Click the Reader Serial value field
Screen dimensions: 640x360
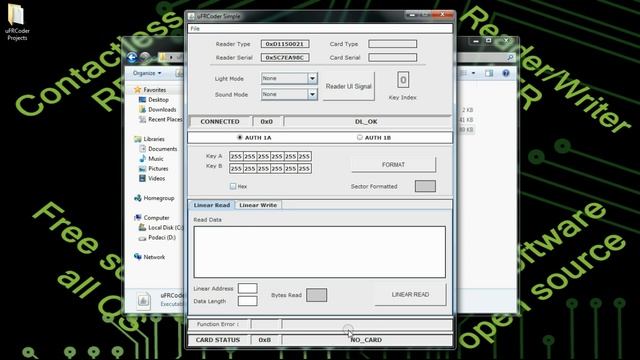(285, 58)
